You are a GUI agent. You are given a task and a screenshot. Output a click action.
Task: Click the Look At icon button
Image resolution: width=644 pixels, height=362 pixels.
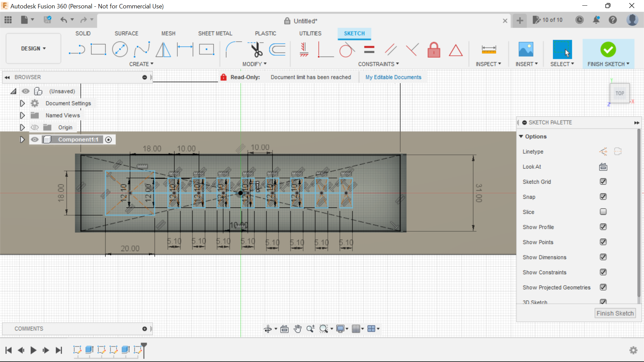click(603, 167)
